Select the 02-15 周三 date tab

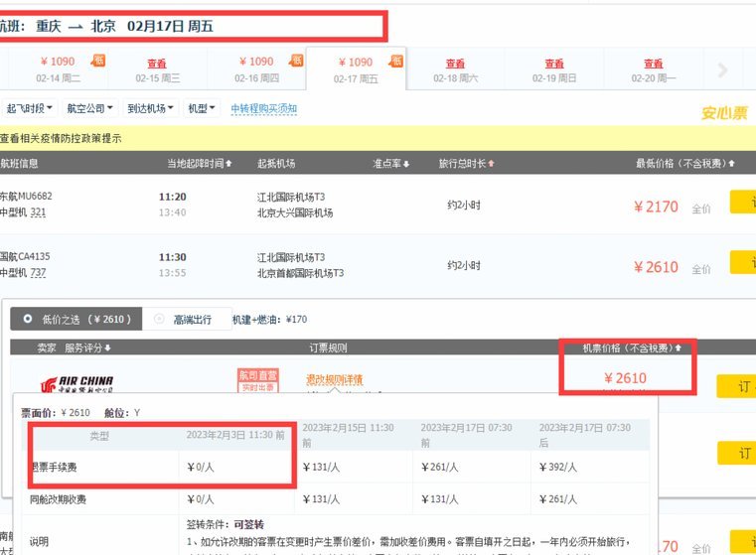(157, 69)
